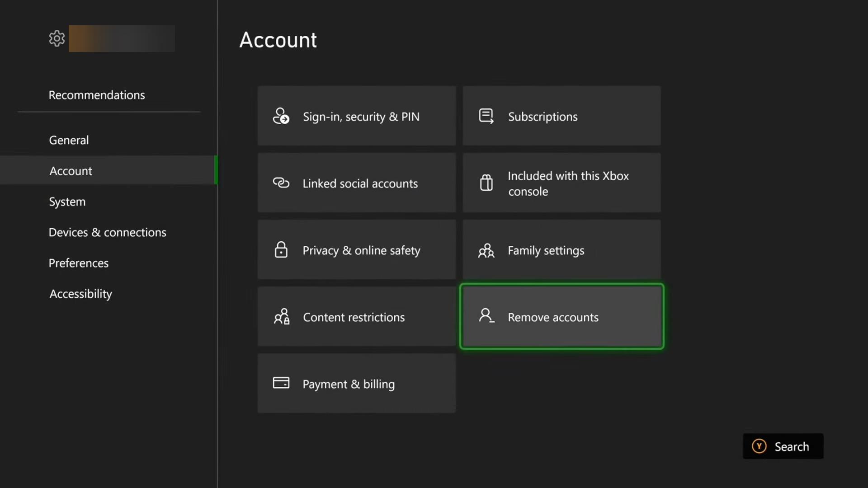Click the Privacy & online safety padlock icon
The width and height of the screenshot is (868, 488).
pos(281,249)
